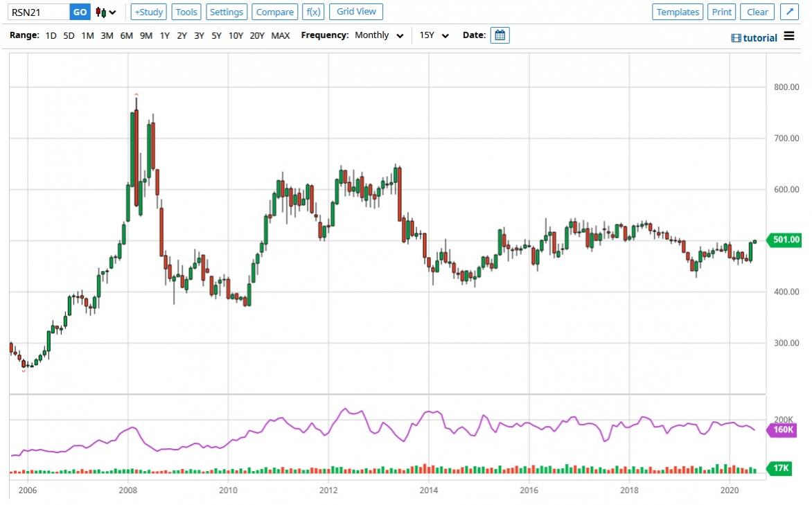Screen dimensions: 812x505
Task: Click the RSN21 symbol input field
Action: coord(39,12)
